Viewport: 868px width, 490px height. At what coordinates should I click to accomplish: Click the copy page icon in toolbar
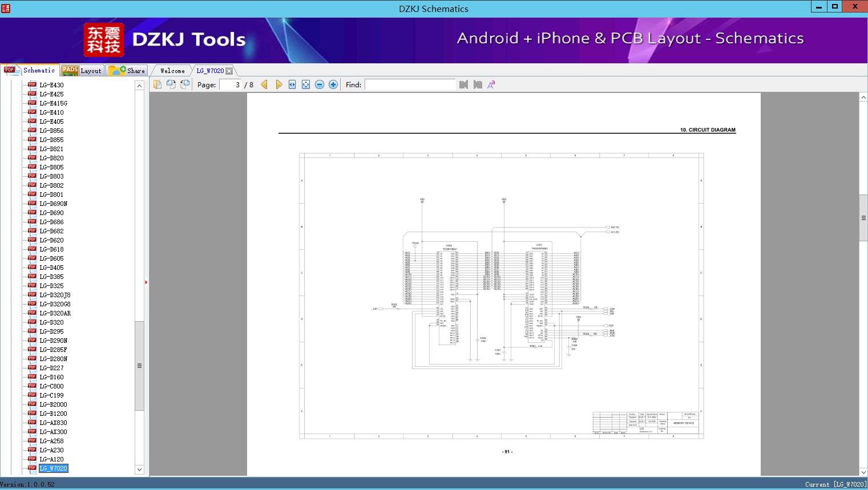(158, 84)
